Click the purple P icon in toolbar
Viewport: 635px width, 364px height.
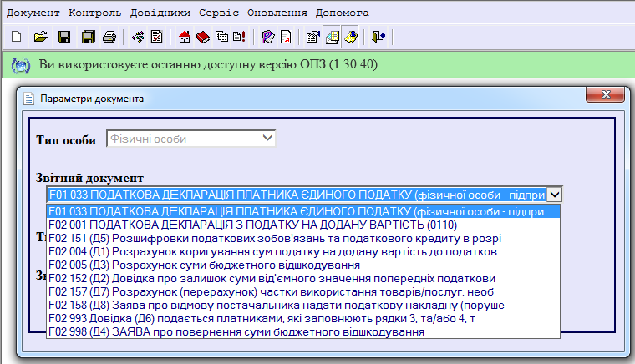click(x=267, y=37)
